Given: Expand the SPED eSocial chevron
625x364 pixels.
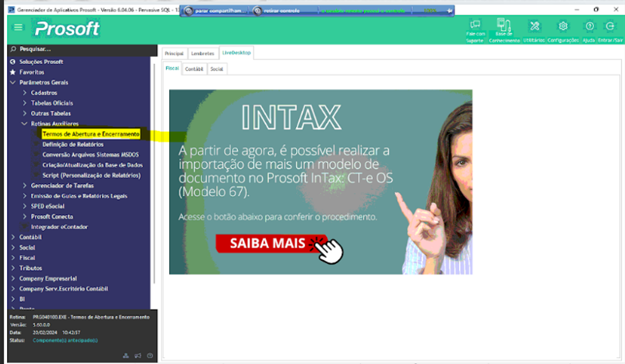Looking at the screenshot, I should [25, 207].
